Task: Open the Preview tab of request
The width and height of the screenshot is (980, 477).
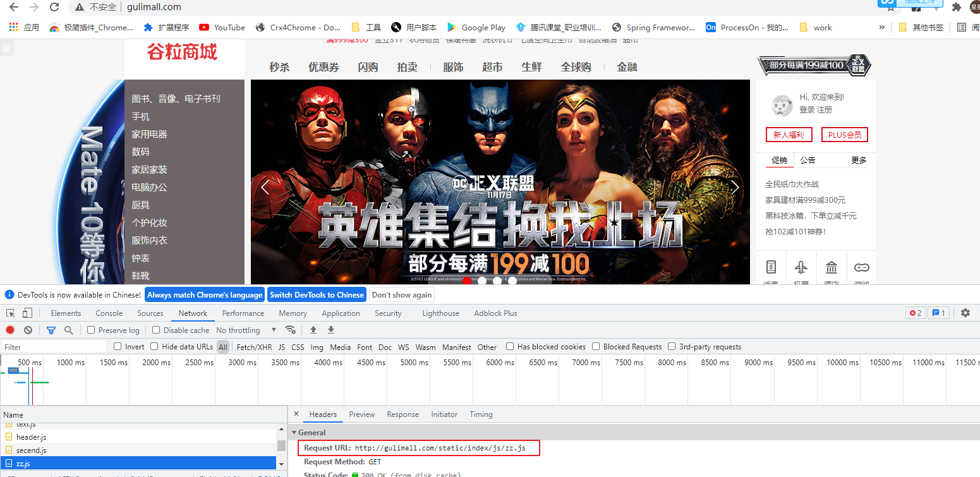Action: (362, 414)
